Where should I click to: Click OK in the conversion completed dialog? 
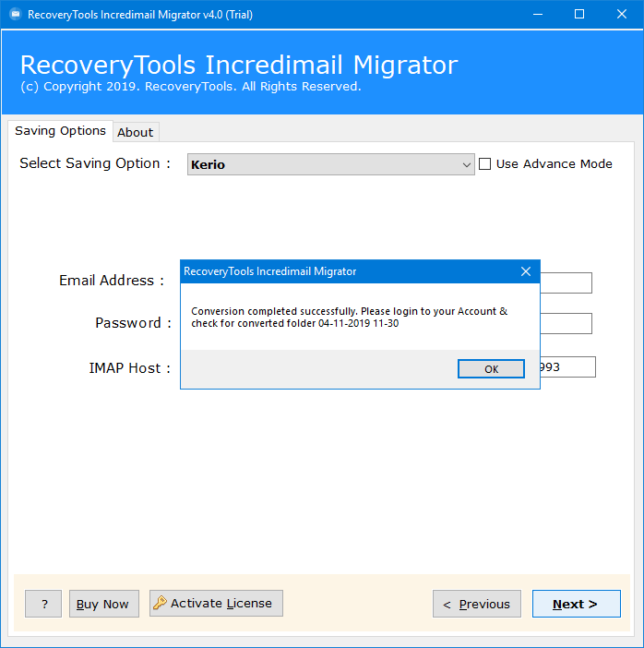(491, 368)
